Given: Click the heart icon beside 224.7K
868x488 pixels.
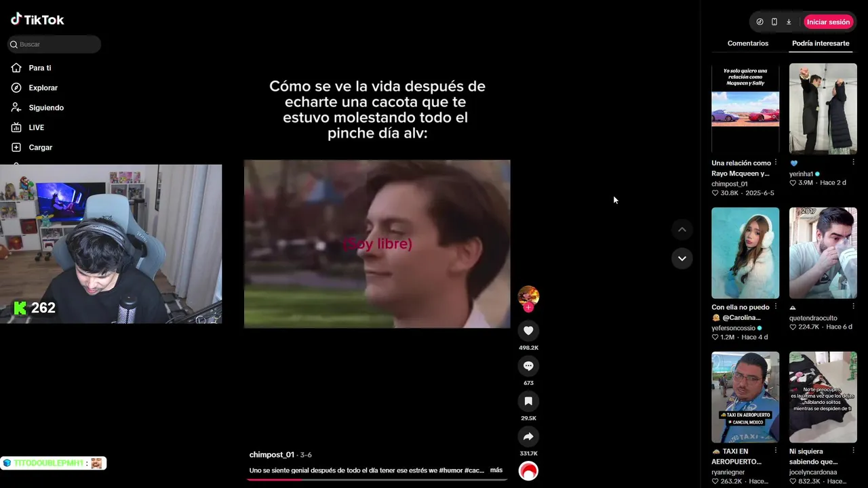Looking at the screenshot, I should [x=793, y=327].
